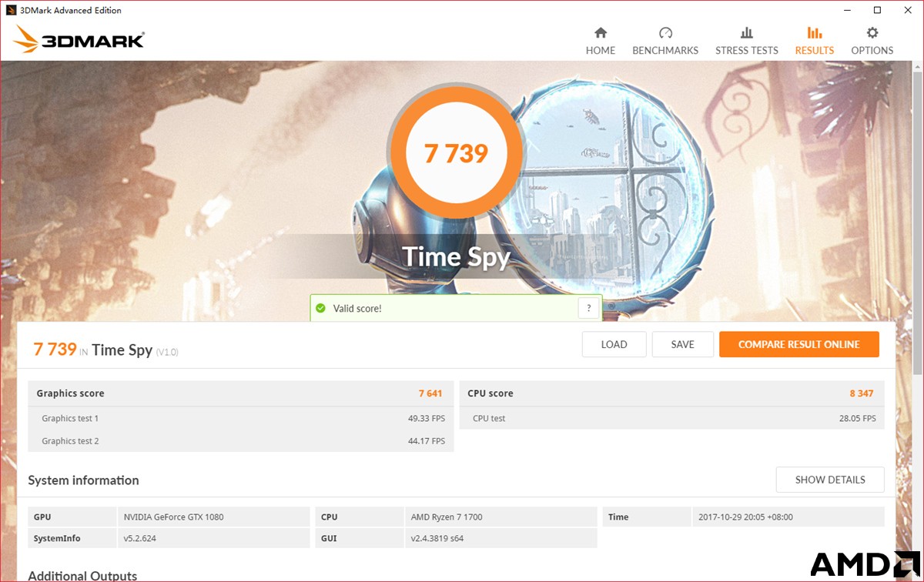Open the STRESS TESTS tab label
924x582 pixels.
pyautogui.click(x=747, y=50)
